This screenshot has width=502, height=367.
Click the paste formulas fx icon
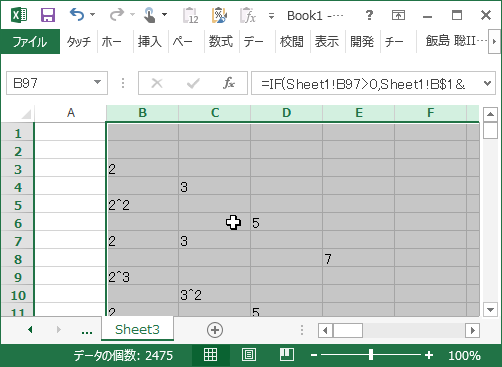coord(248,16)
